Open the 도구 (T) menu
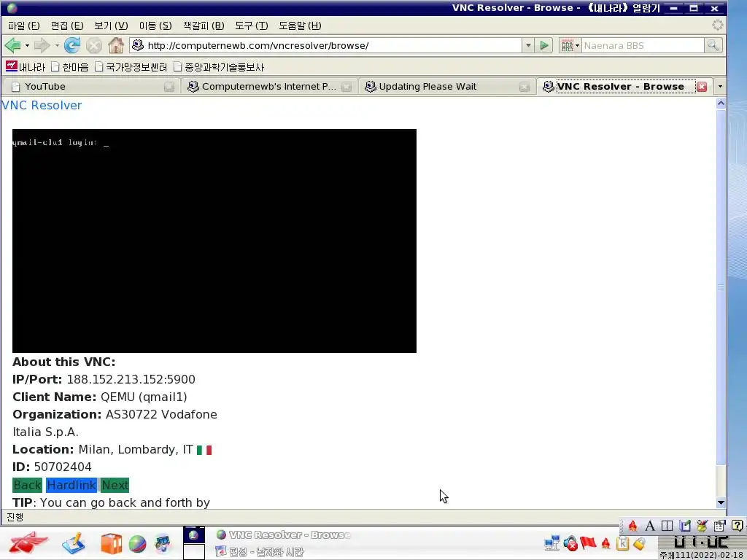Image resolution: width=747 pixels, height=560 pixels. click(x=252, y=26)
